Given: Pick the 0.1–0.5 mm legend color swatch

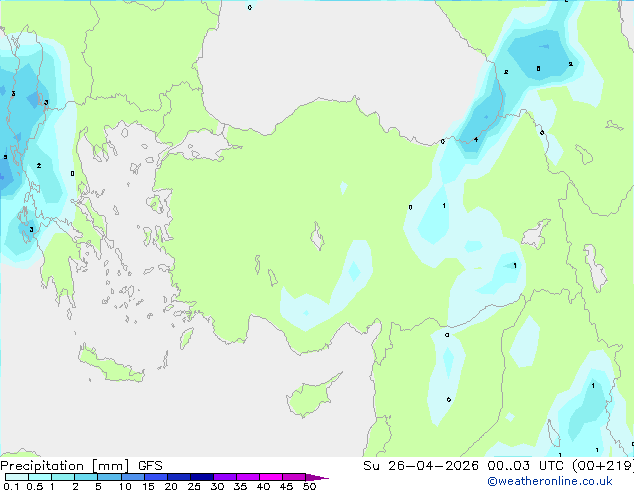Looking at the screenshot, I should (x=17, y=477).
